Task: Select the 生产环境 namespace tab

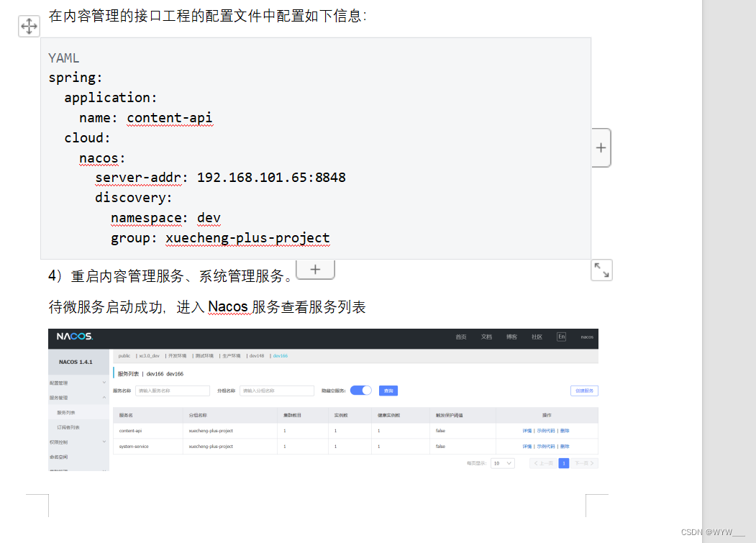Action: click(x=231, y=356)
